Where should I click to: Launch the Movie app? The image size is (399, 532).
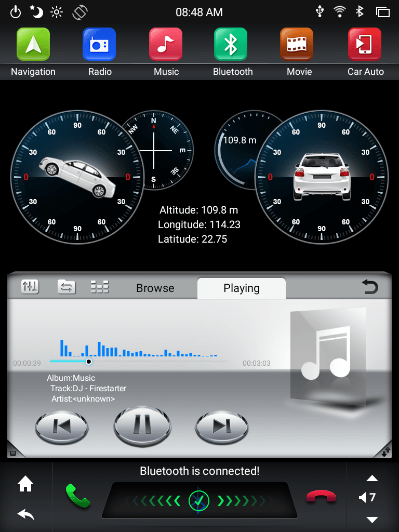[x=299, y=45]
